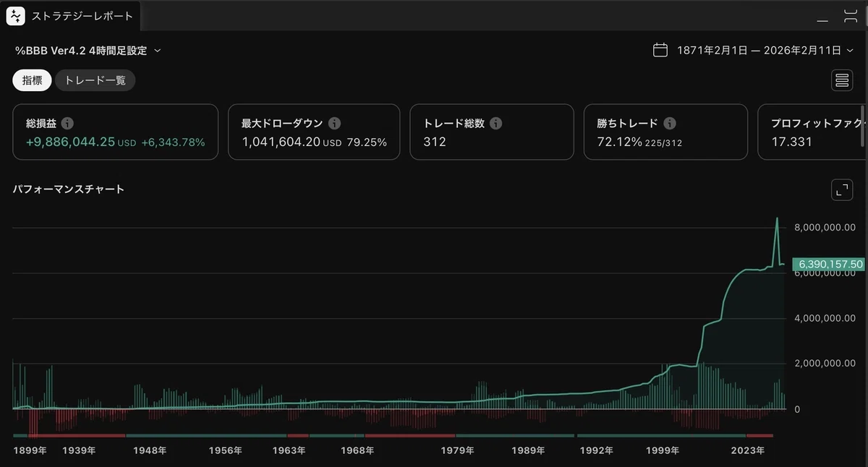Viewport: 868px width, 467px height.
Task: Click info icon beside 勝ちトレード
Action: coord(670,124)
